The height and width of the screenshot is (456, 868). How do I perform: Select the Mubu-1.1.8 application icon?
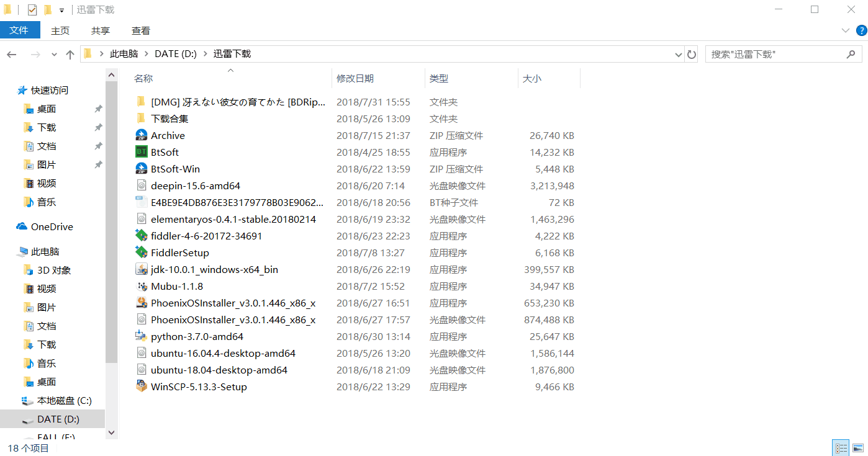tap(141, 286)
